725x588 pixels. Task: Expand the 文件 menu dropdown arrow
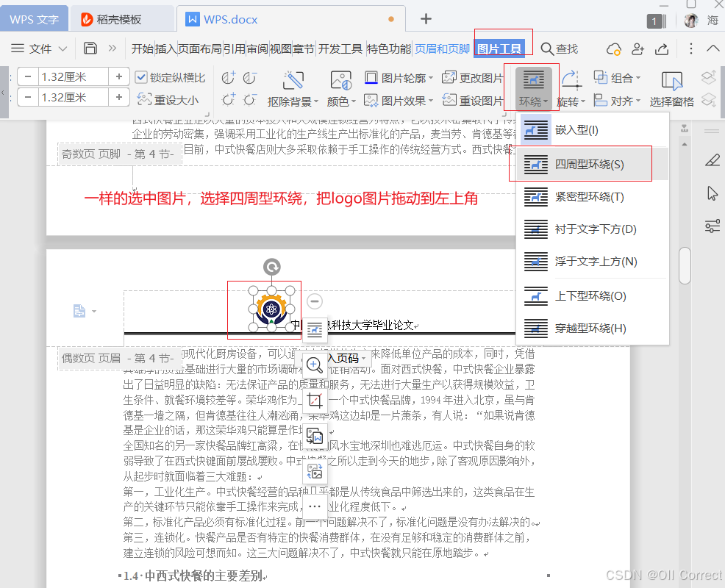pos(63,49)
